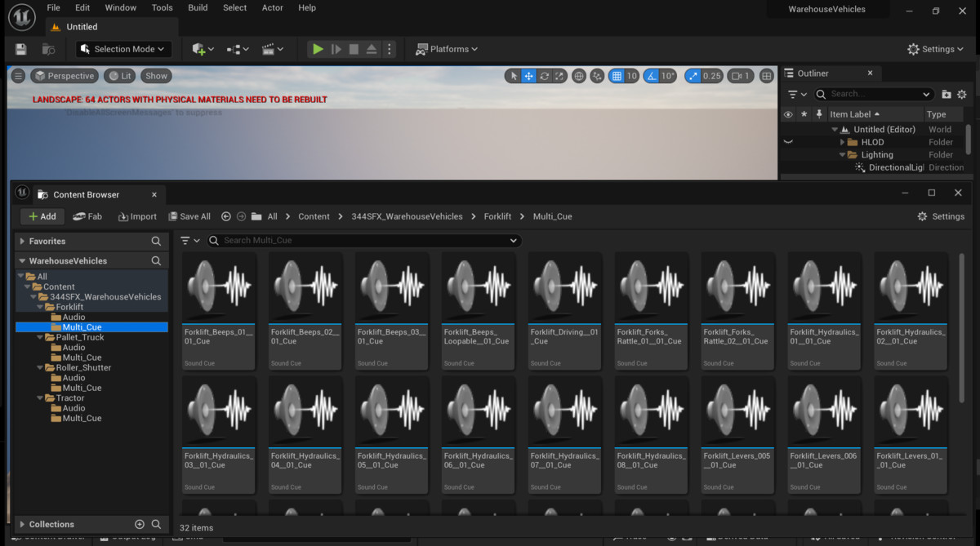
Task: Open the Platforms dropdown menu
Action: point(446,49)
